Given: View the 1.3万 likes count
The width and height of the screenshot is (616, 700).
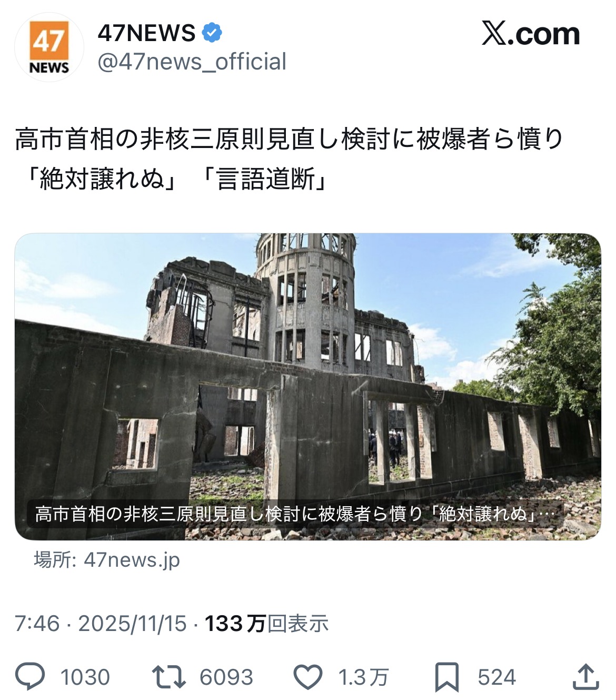Looking at the screenshot, I should tap(363, 677).
